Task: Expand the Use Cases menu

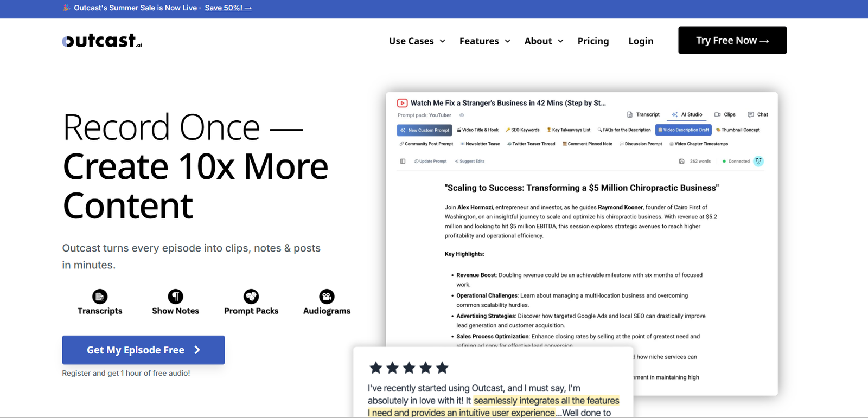Action: (417, 41)
